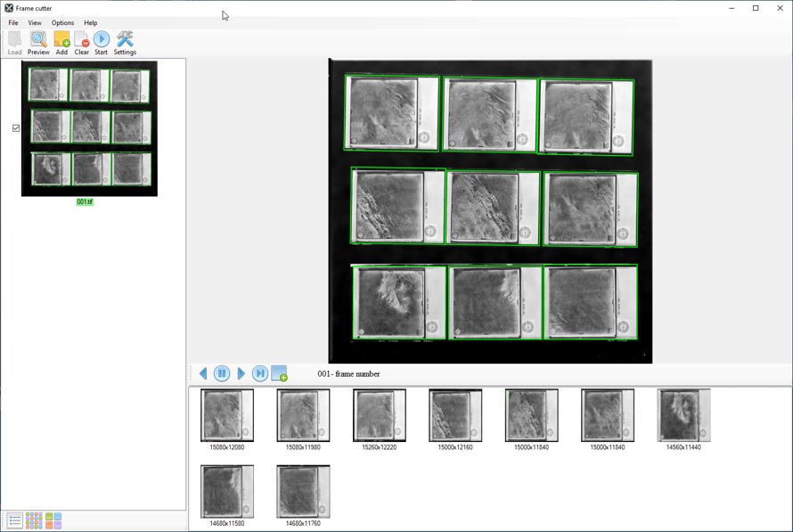Click the 001.tif file name label

coord(85,201)
